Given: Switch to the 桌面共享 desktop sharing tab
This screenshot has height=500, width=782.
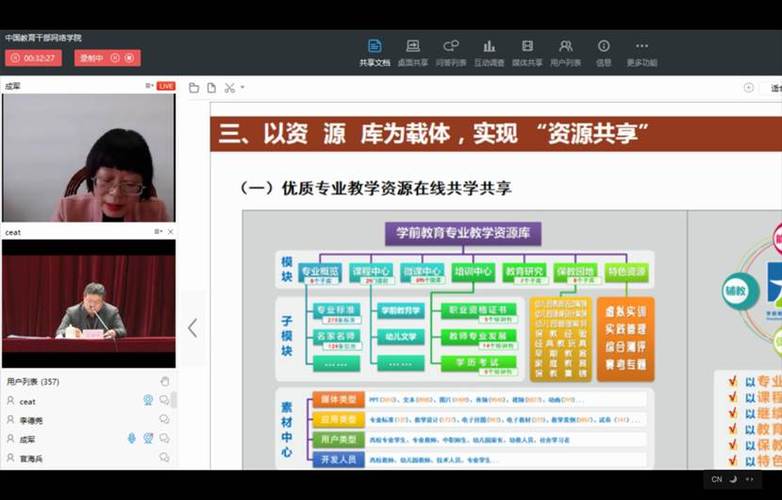Looking at the screenshot, I should pos(412,53).
